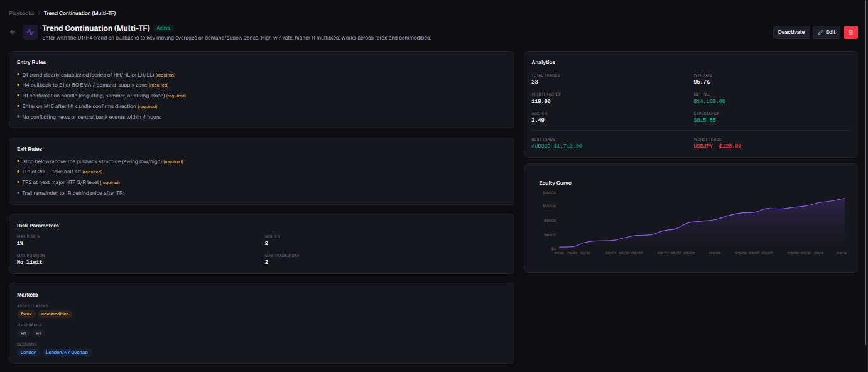Select the London/NY Overlap session tag
Viewport: 868px width, 372px height.
pyautogui.click(x=67, y=353)
